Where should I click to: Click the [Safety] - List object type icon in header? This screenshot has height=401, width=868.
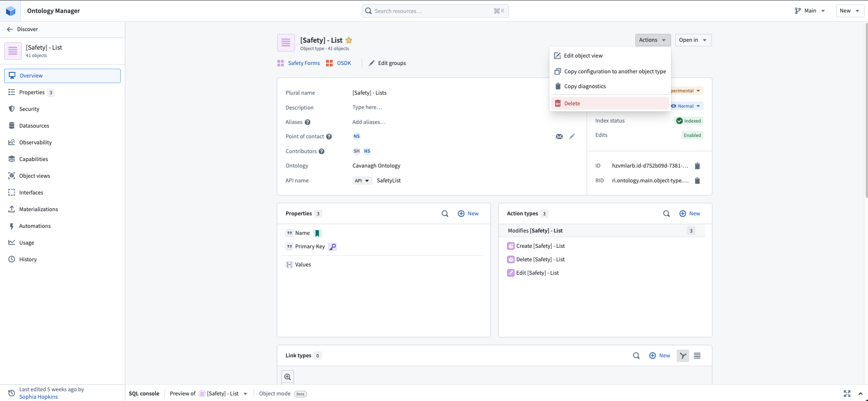tap(286, 43)
